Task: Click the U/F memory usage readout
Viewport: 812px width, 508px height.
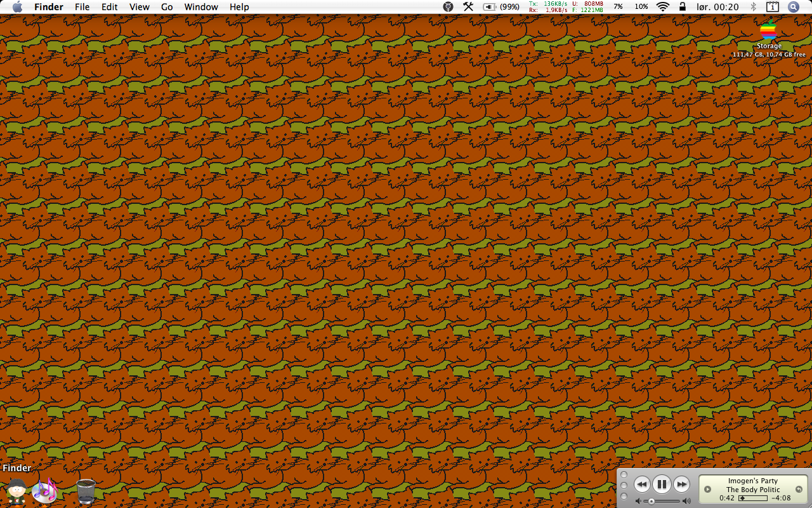Action: tap(587, 7)
